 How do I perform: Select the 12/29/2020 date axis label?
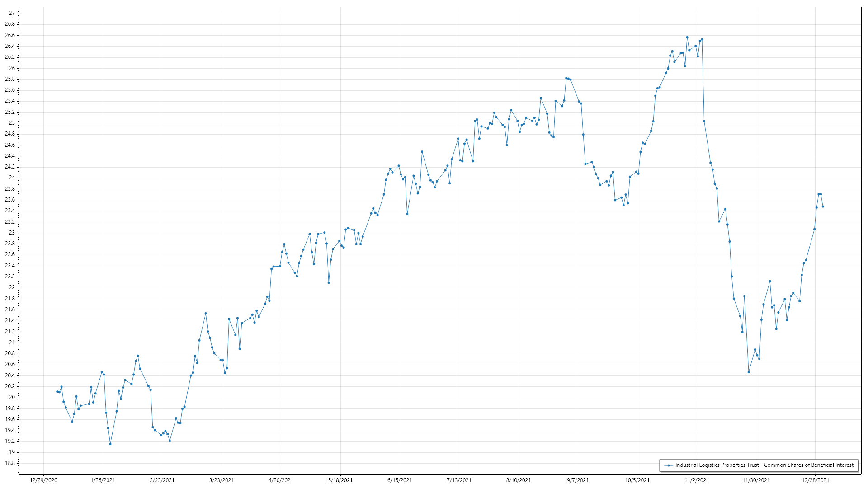pos(43,480)
